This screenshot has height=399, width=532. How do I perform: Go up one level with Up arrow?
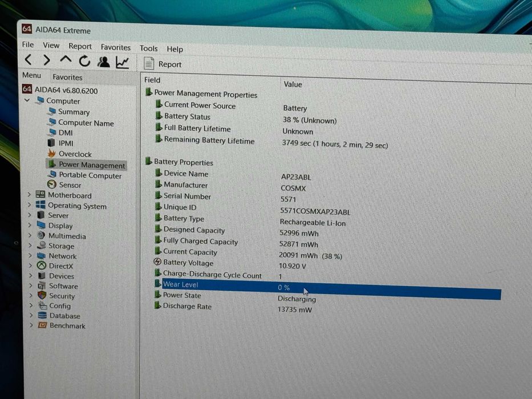click(x=66, y=60)
